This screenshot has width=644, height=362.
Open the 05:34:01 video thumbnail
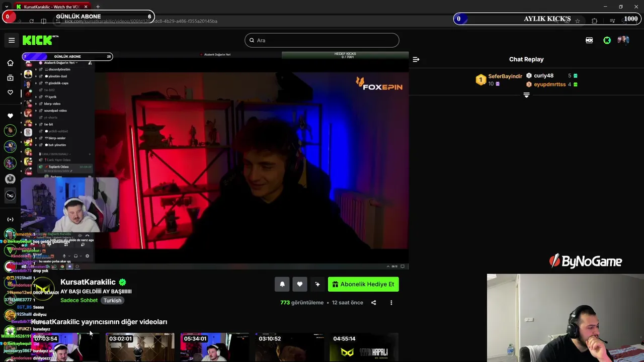point(214,347)
